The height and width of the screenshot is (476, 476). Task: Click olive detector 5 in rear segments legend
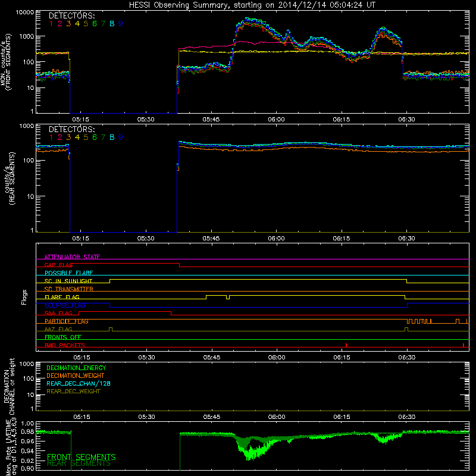pos(86,137)
